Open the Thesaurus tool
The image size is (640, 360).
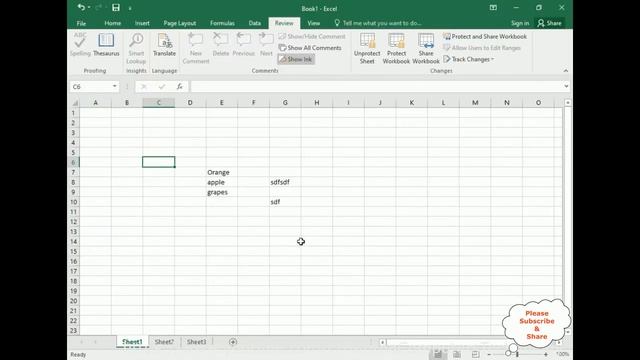pos(106,44)
